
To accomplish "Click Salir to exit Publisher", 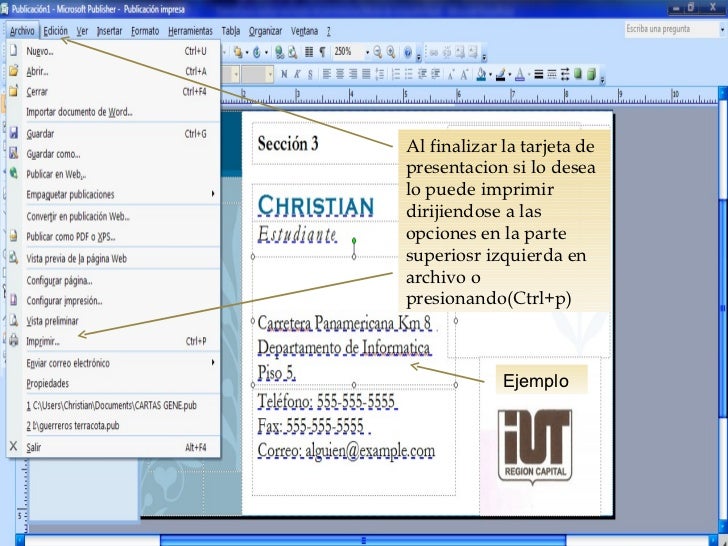I will coord(113,447).
